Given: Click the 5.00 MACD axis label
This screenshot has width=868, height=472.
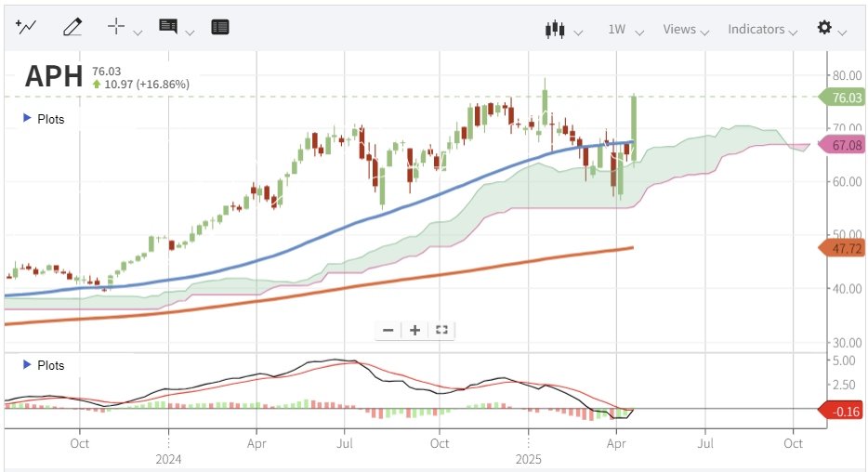Looking at the screenshot, I should click(x=845, y=361).
